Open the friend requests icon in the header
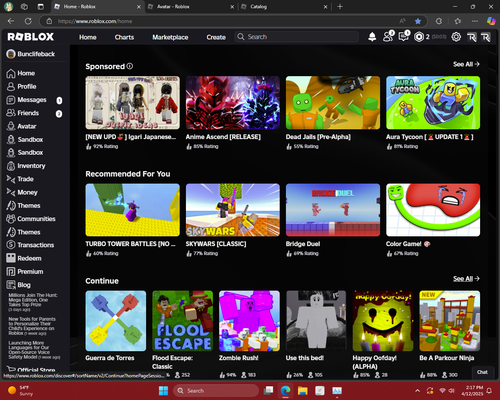 coord(388,36)
